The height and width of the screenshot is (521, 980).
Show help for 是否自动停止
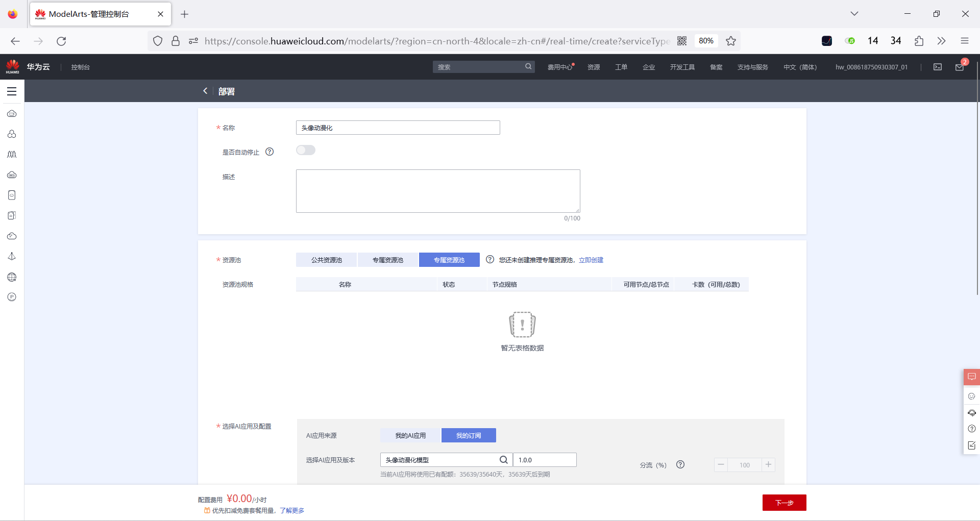click(269, 152)
